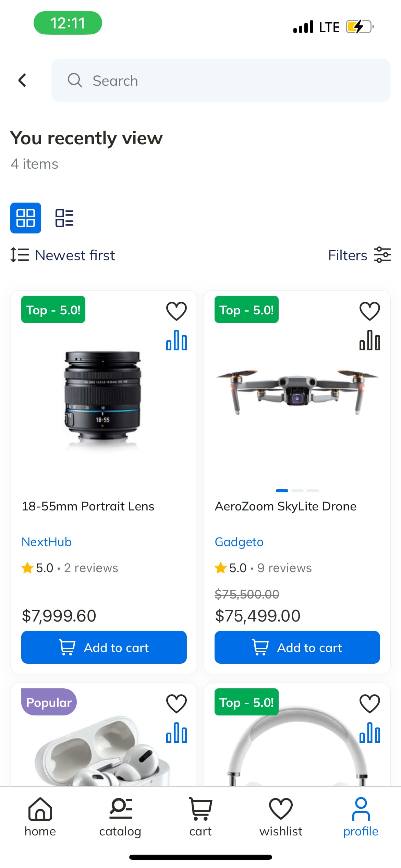Viewport: 401px width, 868px height.
Task: Open the catalog tab
Action: [x=120, y=817]
